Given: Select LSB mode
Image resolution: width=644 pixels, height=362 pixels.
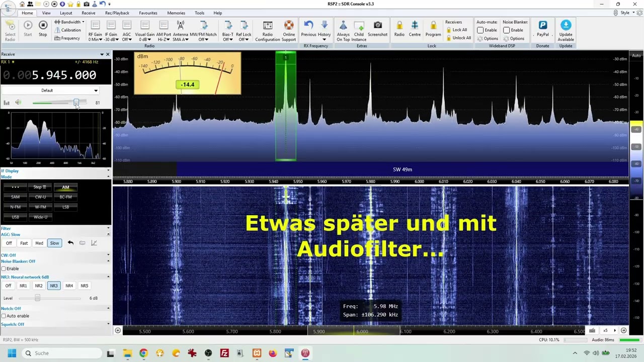Looking at the screenshot, I should click(65, 207).
